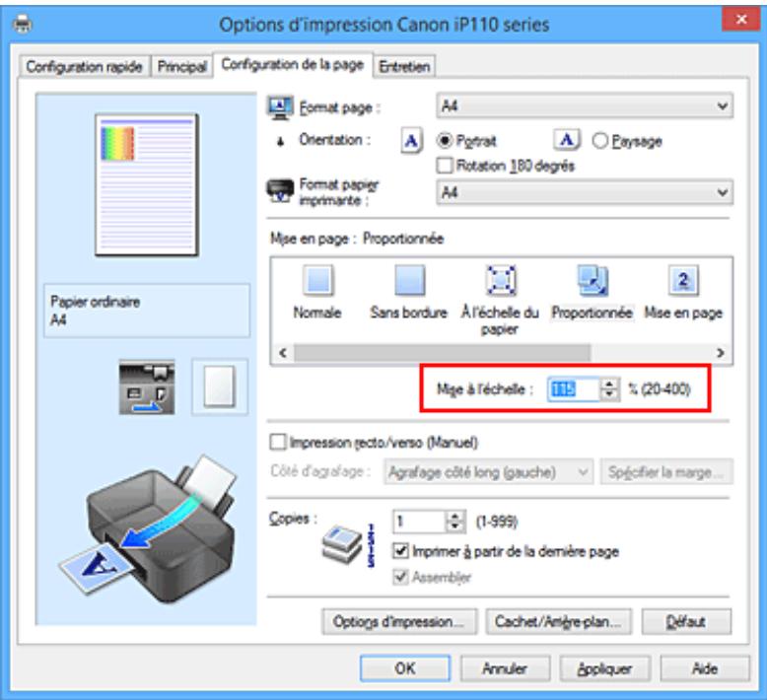Open Format papier imprimante dropdown
Viewport: 767px width, 700px height.
pyautogui.click(x=585, y=192)
